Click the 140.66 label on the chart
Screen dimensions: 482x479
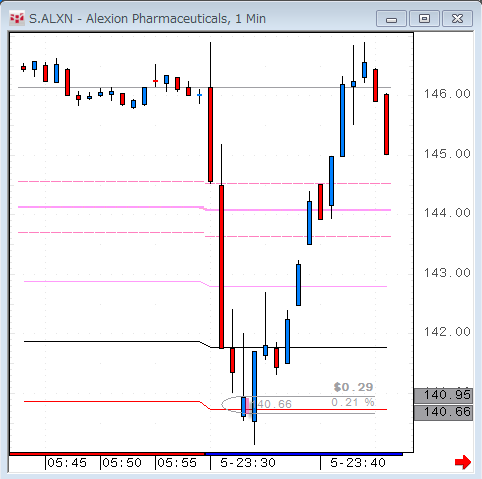click(272, 404)
